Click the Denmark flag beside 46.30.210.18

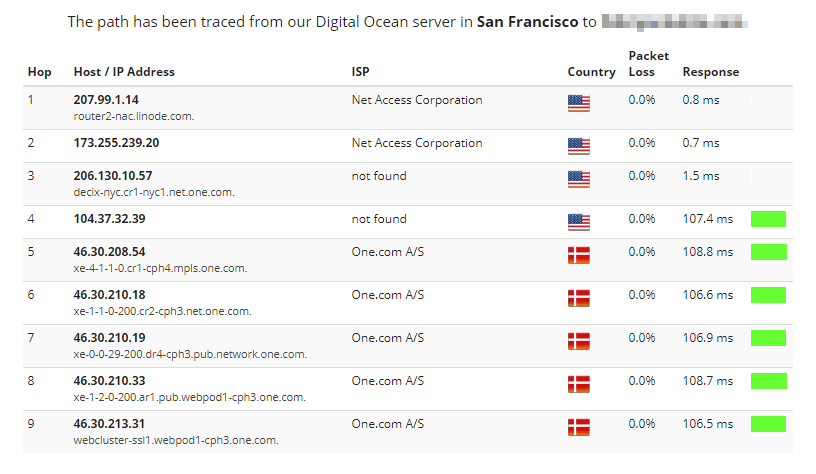[x=578, y=298]
